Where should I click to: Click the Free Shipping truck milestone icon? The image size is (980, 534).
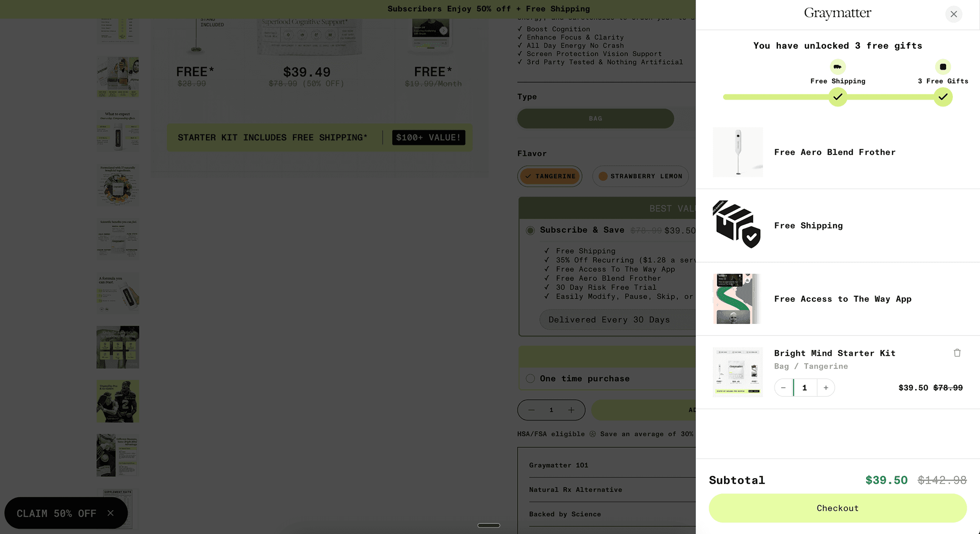point(837,67)
